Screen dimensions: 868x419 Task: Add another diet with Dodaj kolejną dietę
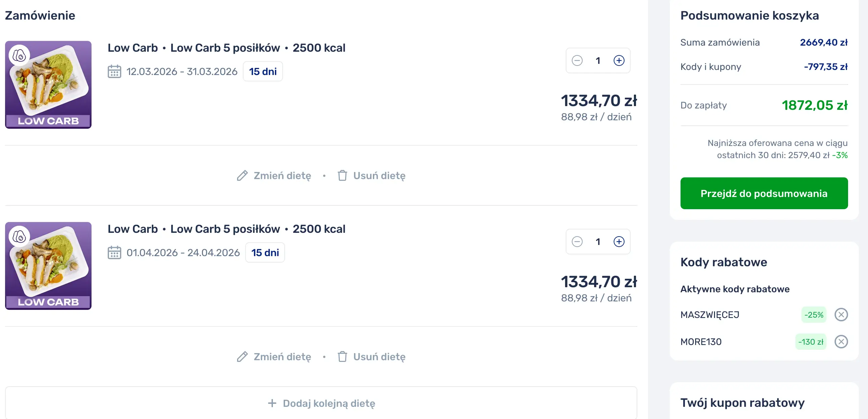coord(321,403)
